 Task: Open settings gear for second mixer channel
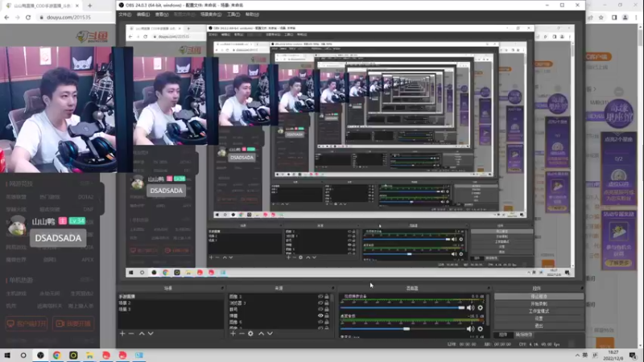pyautogui.click(x=480, y=329)
